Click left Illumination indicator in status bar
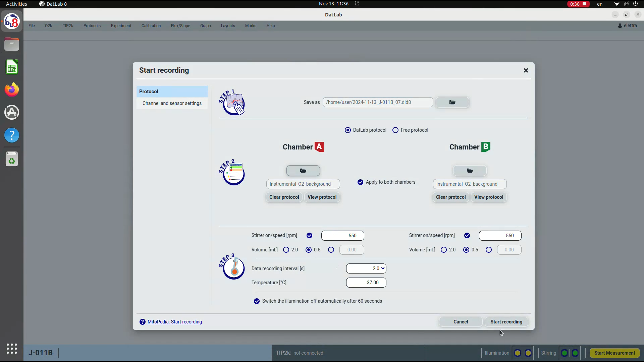 (518, 353)
